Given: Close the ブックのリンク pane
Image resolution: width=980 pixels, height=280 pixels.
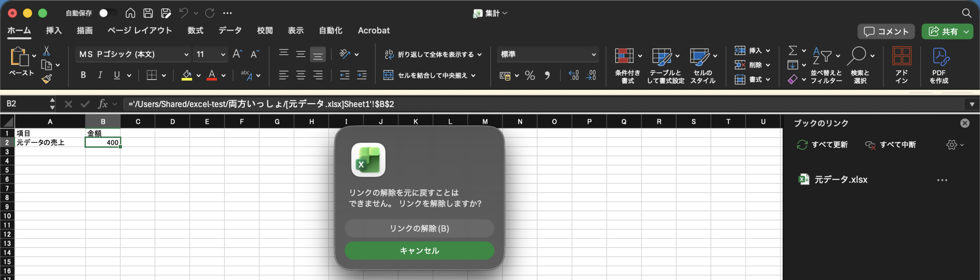Looking at the screenshot, I should click(965, 123).
